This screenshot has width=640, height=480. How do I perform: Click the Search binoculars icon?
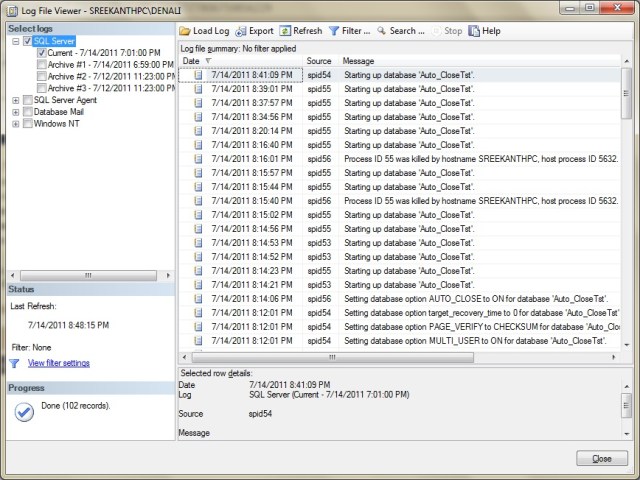click(381, 31)
